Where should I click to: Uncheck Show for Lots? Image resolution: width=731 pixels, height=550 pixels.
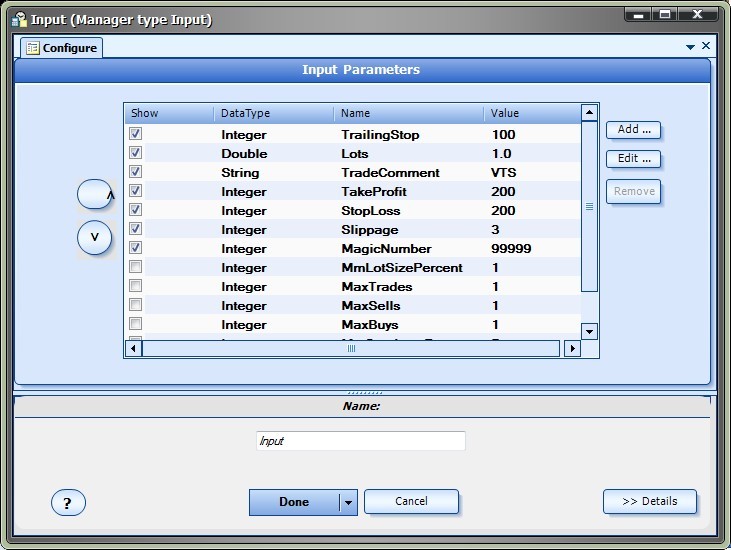coord(136,153)
